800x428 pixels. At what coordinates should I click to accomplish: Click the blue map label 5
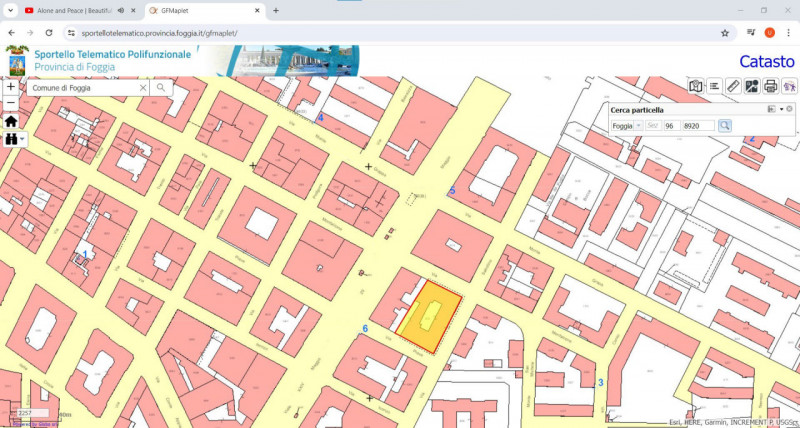tap(452, 191)
